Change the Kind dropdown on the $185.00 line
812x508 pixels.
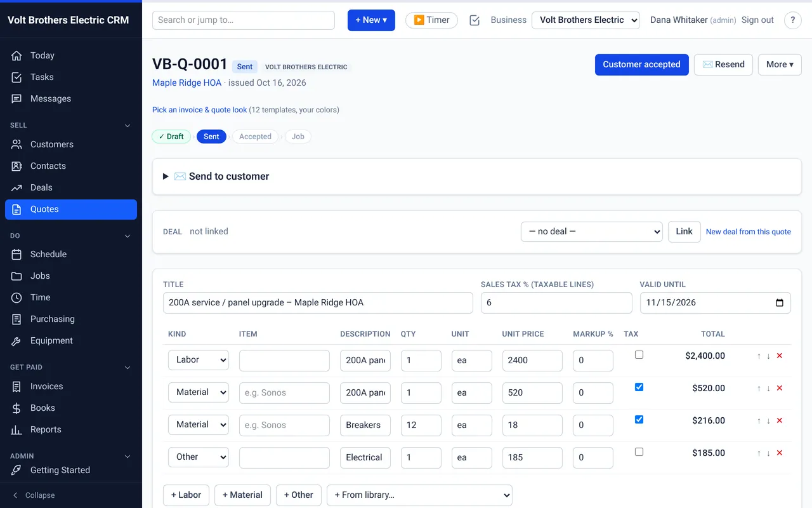[199, 457]
